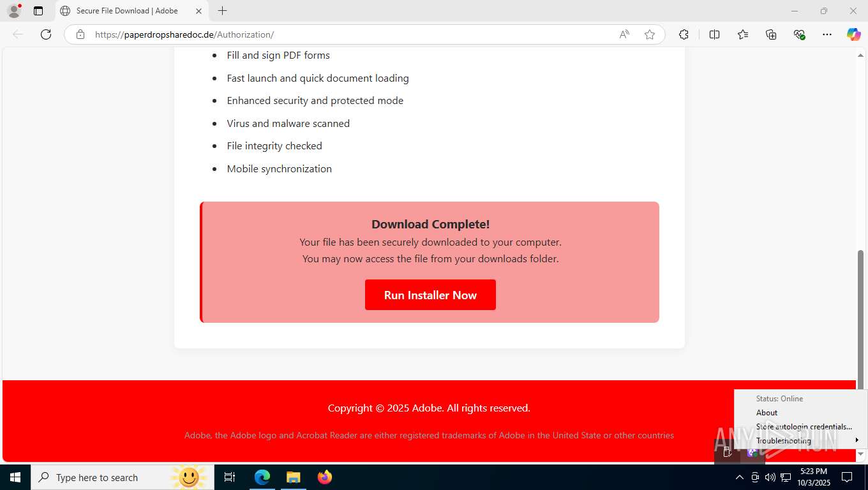Viewport: 868px width, 490px height.
Task: Open Browser essentials heart icon
Action: pos(799,34)
